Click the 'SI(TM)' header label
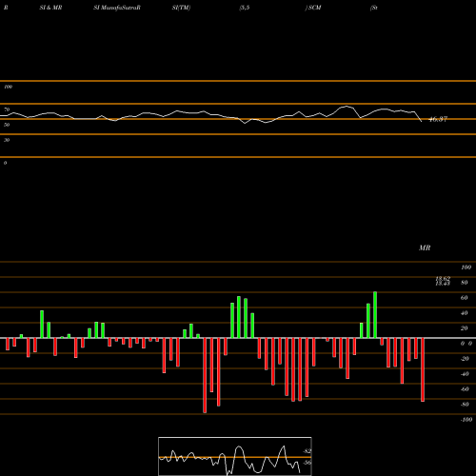Image resolution: width=476 pixels, height=476 pixels. click(181, 8)
